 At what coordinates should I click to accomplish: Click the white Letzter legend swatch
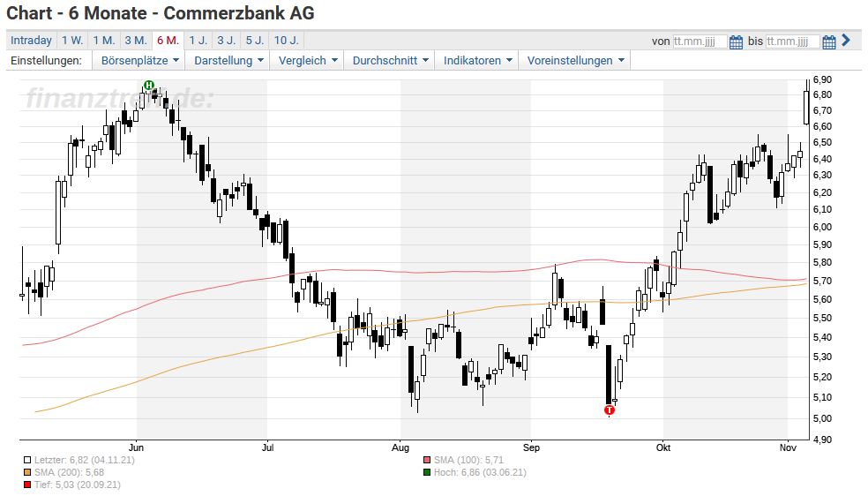pos(27,460)
